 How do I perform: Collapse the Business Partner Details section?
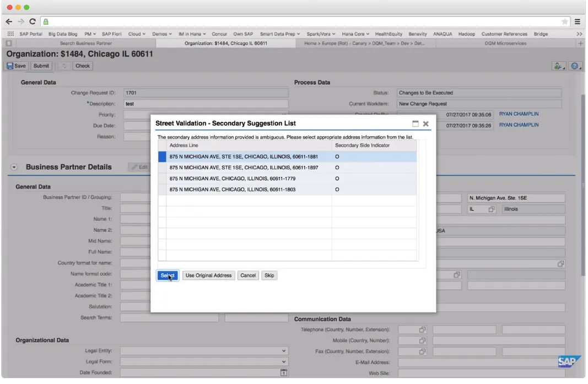13,167
